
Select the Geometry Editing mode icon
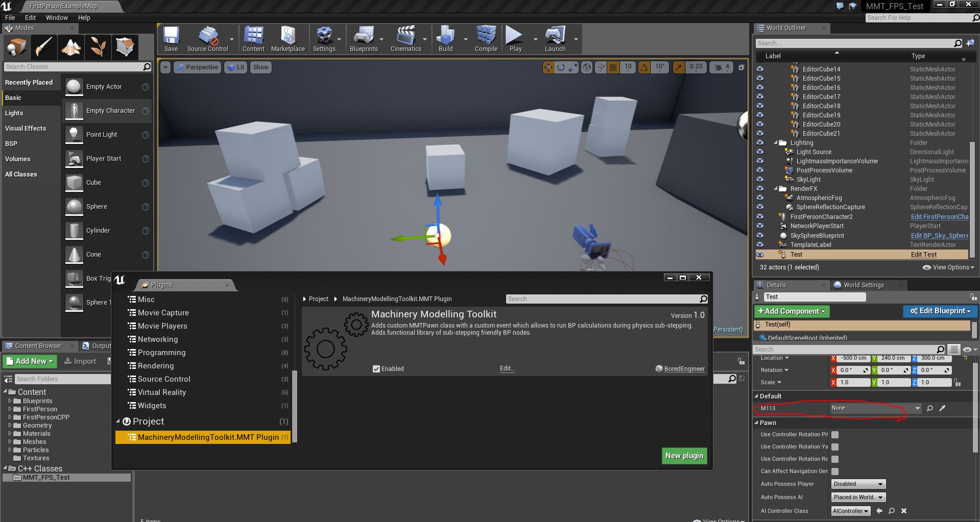[x=125, y=47]
